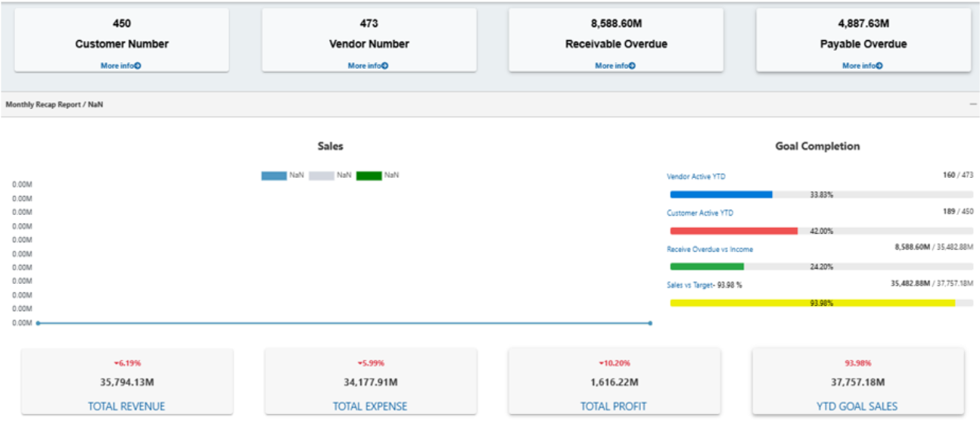The height and width of the screenshot is (424, 980).
Task: Collapse the Monthly Recap Report panel
Action: click(973, 104)
